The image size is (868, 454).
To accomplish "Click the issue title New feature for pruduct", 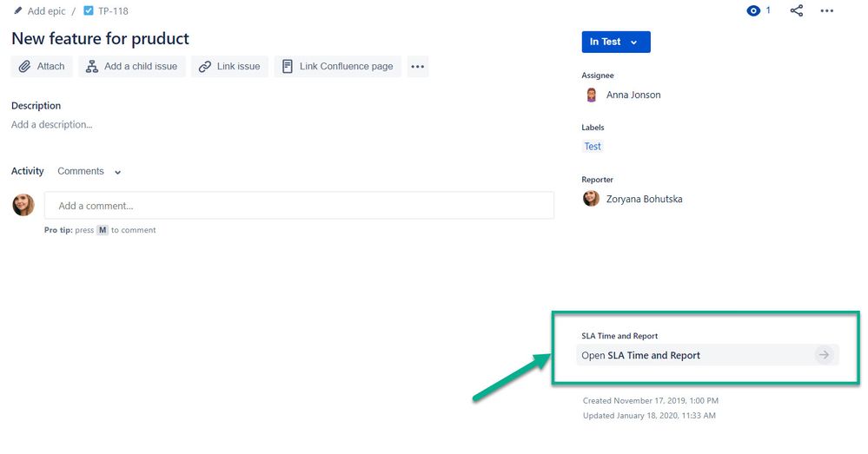I will click(x=100, y=39).
